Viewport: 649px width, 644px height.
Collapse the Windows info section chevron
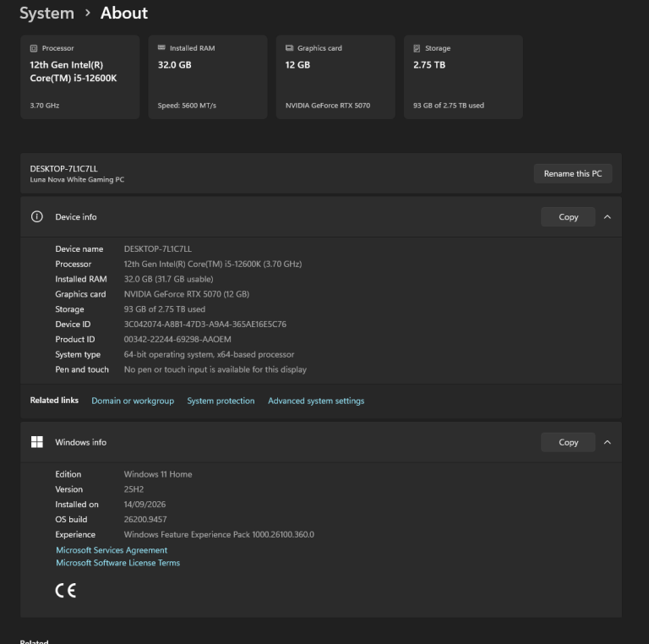608,442
